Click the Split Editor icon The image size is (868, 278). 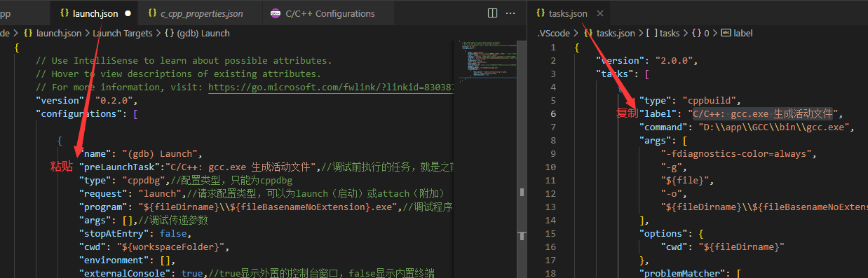492,13
